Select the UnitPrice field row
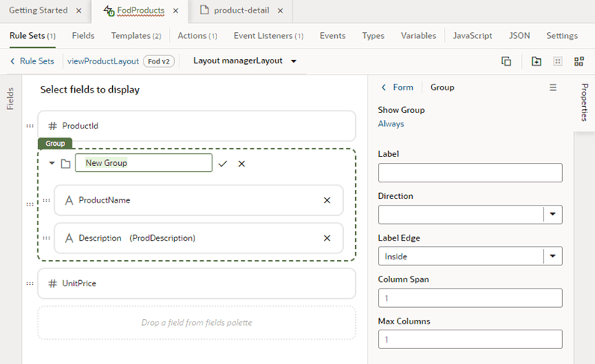This screenshot has height=364, width=595. click(x=197, y=283)
